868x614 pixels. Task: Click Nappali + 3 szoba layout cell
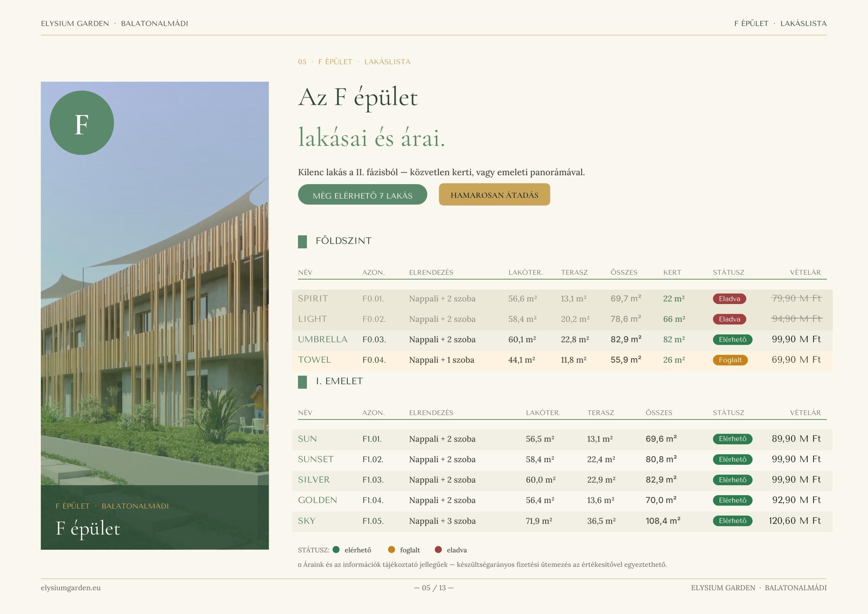pyautogui.click(x=442, y=521)
